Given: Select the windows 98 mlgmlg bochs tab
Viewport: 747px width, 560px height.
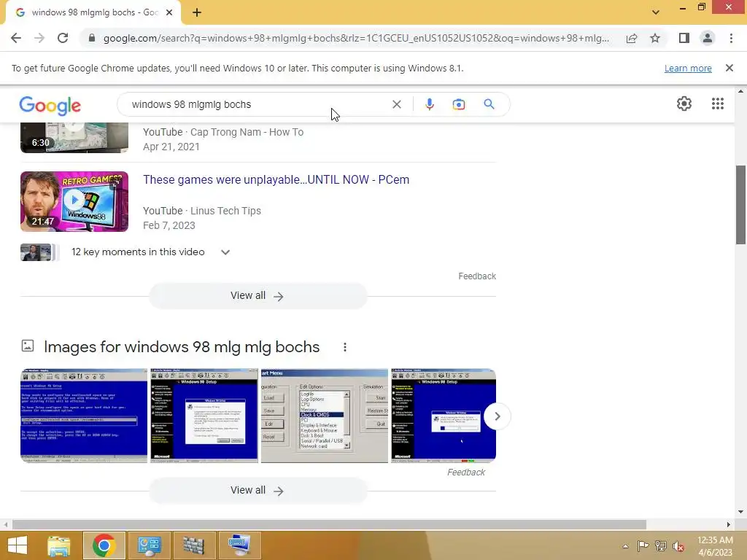Looking at the screenshot, I should coord(93,13).
